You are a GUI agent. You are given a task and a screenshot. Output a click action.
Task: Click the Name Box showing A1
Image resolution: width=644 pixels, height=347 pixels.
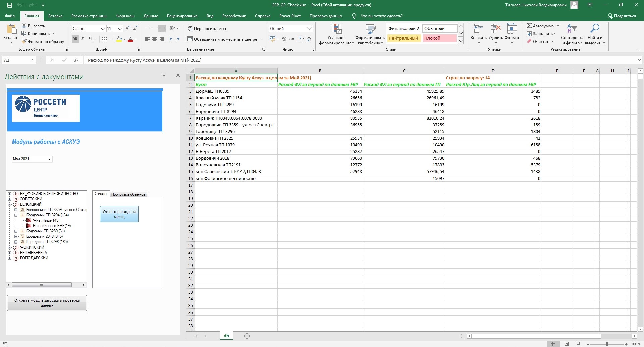coord(16,60)
